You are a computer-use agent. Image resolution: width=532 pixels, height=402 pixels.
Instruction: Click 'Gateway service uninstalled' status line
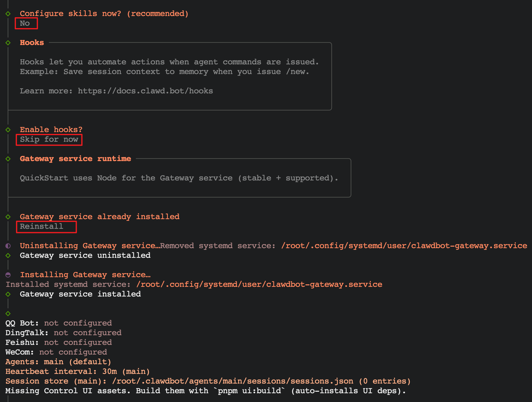pyautogui.click(x=85, y=255)
